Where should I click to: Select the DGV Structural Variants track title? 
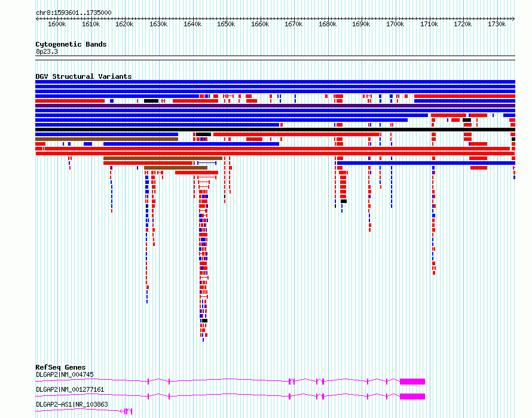[x=84, y=76]
